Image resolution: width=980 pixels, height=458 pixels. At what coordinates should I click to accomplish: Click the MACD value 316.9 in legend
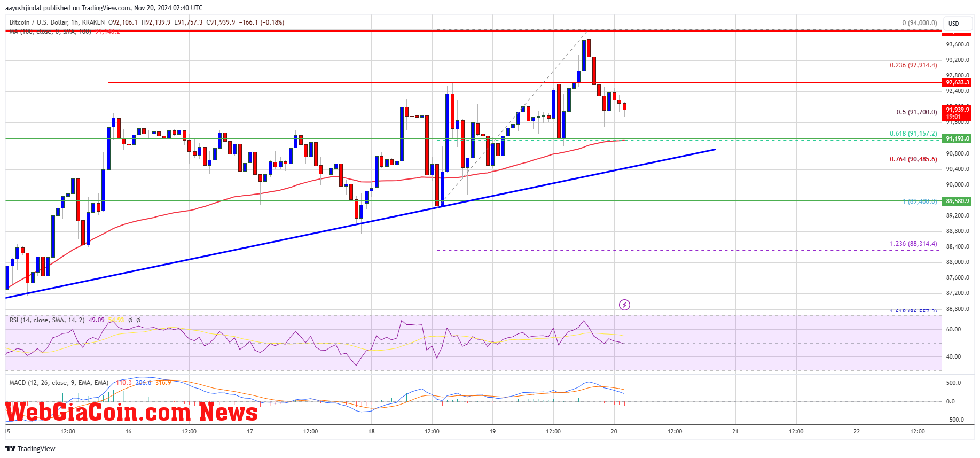(x=163, y=383)
